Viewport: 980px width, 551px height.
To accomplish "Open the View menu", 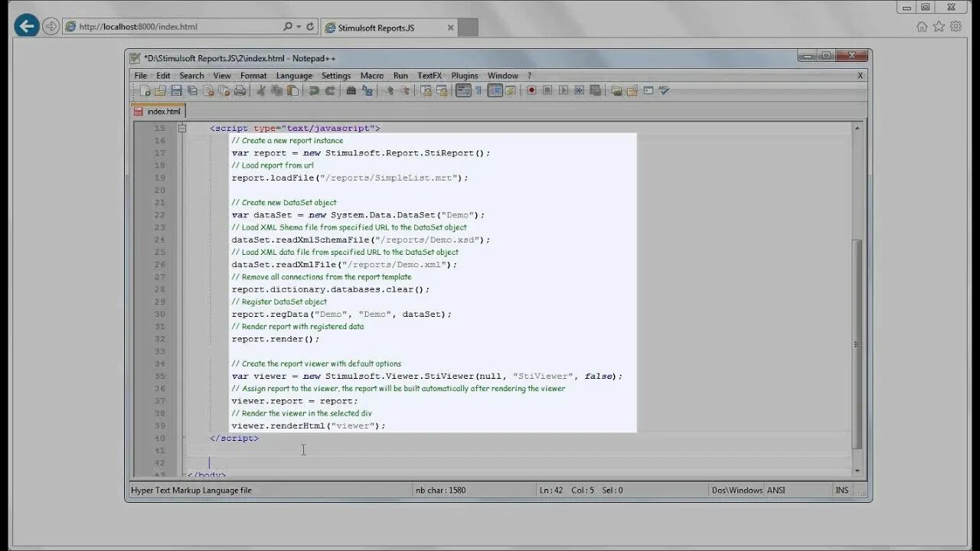I will [222, 76].
